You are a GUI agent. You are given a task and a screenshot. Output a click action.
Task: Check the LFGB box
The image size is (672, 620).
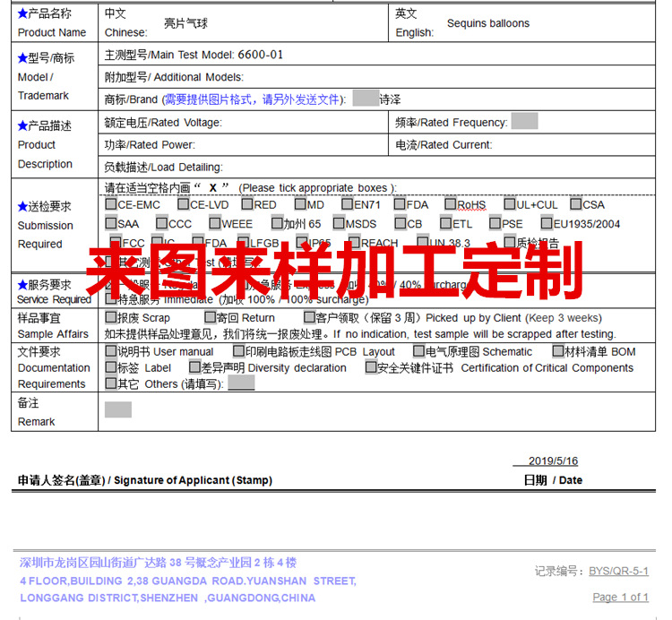[x=244, y=242]
